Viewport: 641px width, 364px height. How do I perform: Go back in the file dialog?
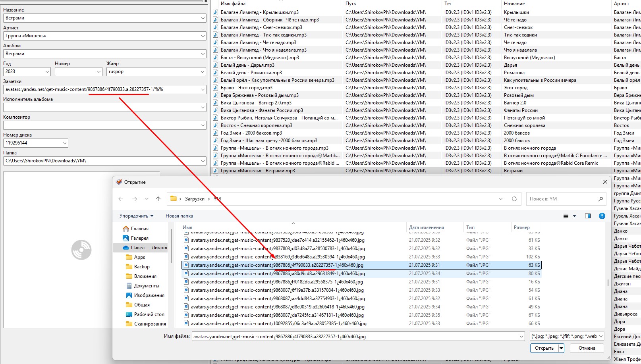[121, 199]
